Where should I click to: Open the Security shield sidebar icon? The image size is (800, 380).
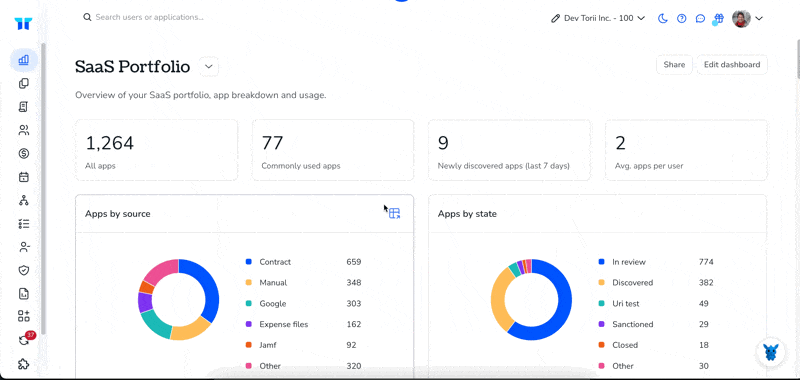(23, 270)
